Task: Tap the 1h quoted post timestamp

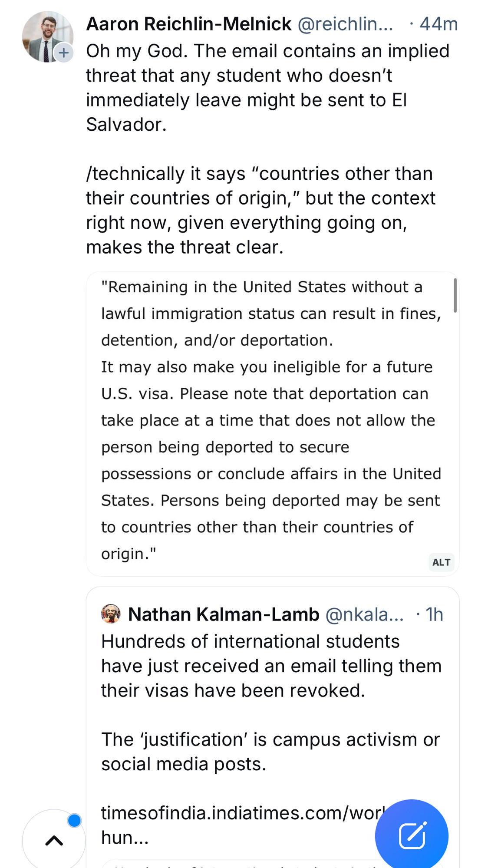Action: pyautogui.click(x=434, y=614)
